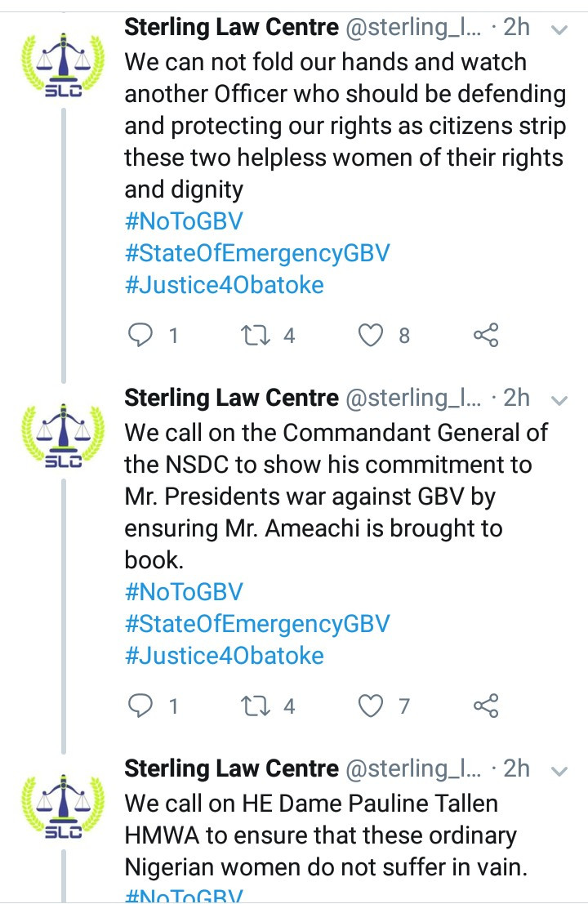Open the second tweet's dropdown chevron menu
This screenshot has width=588, height=904.
click(x=559, y=400)
